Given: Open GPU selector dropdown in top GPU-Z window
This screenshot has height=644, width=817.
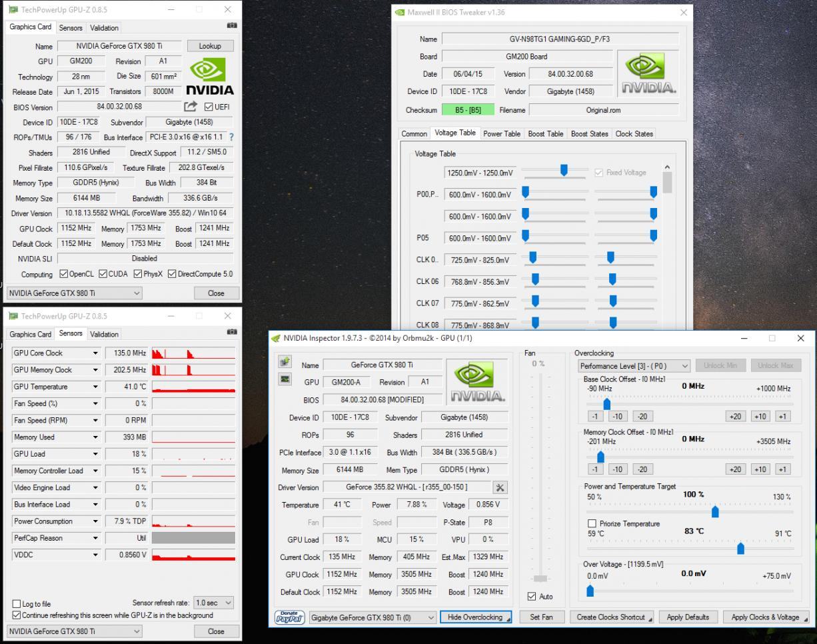Looking at the screenshot, I should click(74, 293).
